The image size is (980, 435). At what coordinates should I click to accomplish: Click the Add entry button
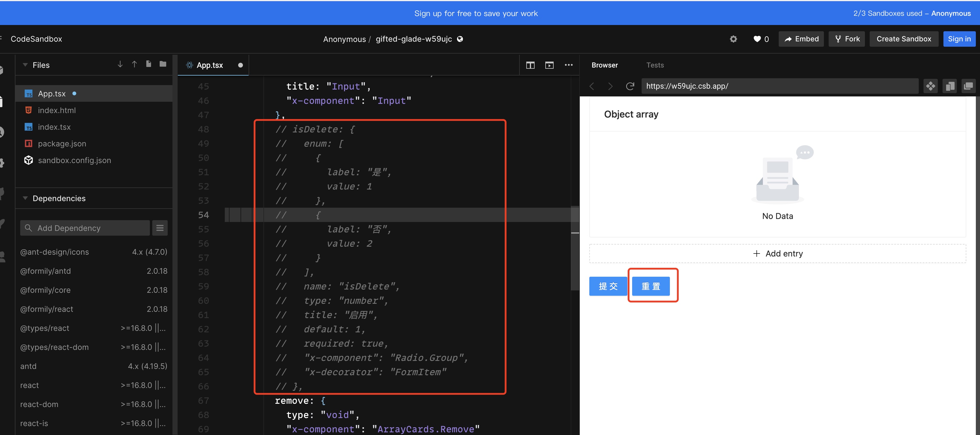[x=777, y=254]
